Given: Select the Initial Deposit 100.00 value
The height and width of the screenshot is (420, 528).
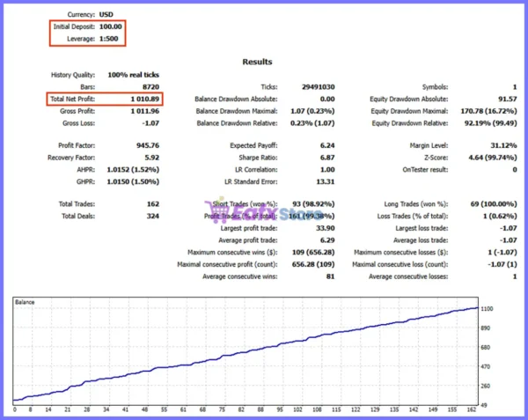Looking at the screenshot, I should point(111,26).
